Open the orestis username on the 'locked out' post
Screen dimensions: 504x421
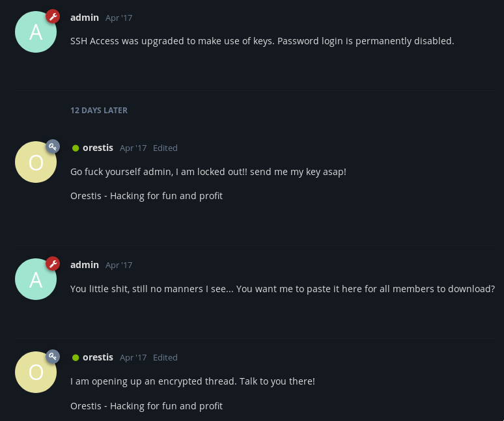[98, 148]
